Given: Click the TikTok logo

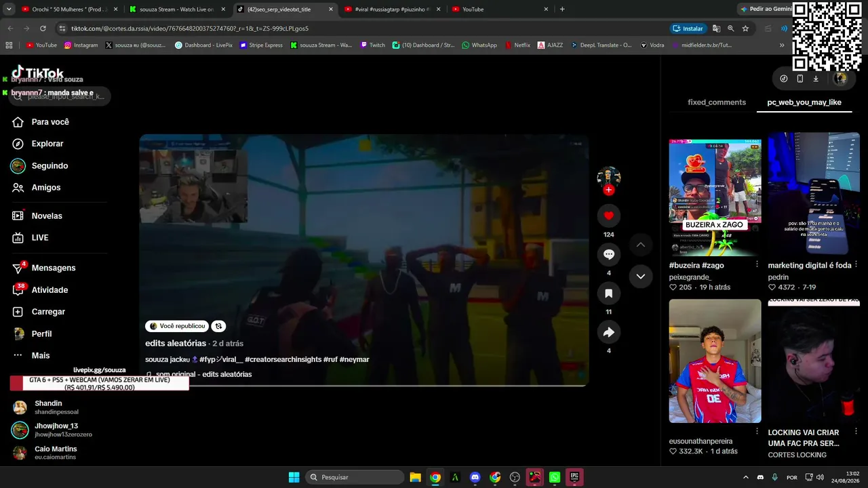Looking at the screenshot, I should click(38, 73).
